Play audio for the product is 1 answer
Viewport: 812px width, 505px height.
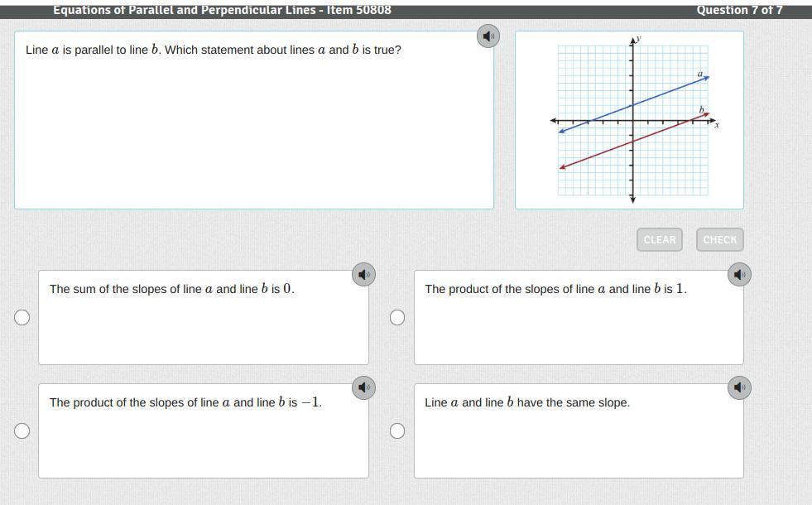[738, 274]
